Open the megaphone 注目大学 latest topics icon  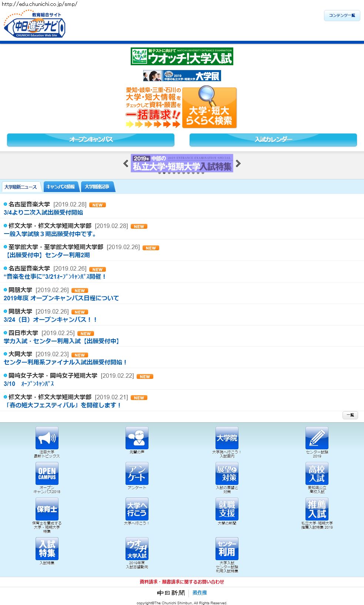pyautogui.click(x=47, y=438)
